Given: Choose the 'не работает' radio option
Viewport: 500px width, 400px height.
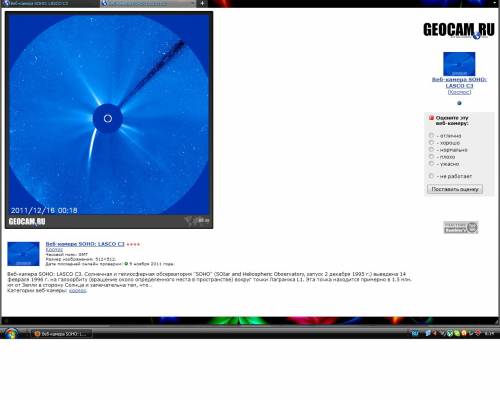Looking at the screenshot, I should pos(431,176).
